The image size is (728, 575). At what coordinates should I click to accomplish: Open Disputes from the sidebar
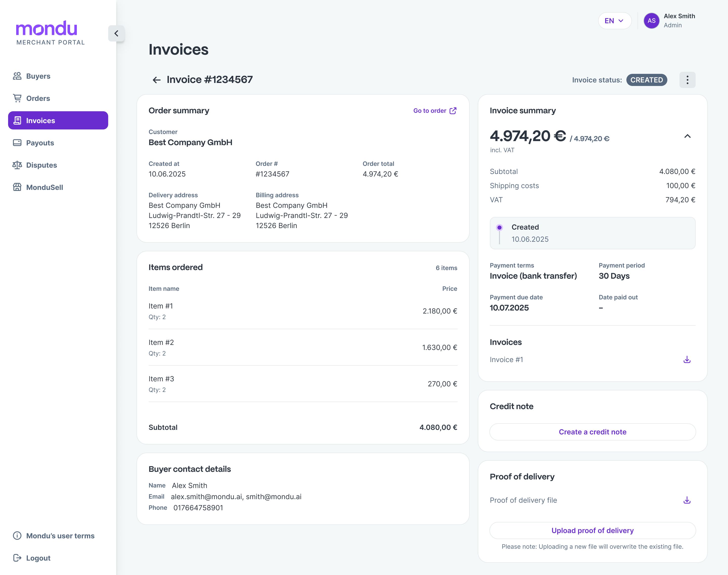pyautogui.click(x=41, y=165)
